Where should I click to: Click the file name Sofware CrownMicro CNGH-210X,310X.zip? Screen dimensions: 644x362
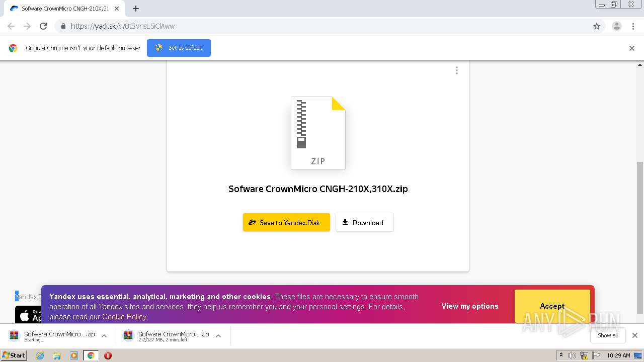tap(318, 189)
